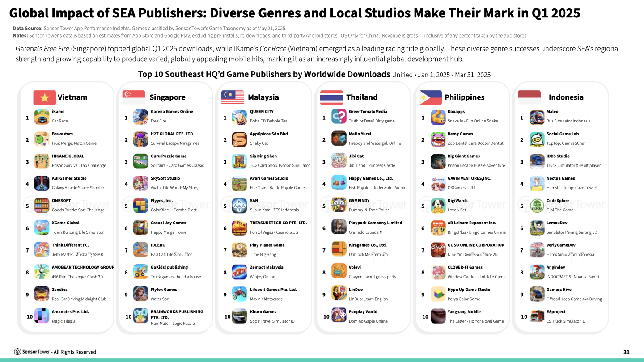Click the "BRAINWORKS PUBLISHING PTE. LTD." text
This screenshot has height=362, width=644.
(177, 315)
